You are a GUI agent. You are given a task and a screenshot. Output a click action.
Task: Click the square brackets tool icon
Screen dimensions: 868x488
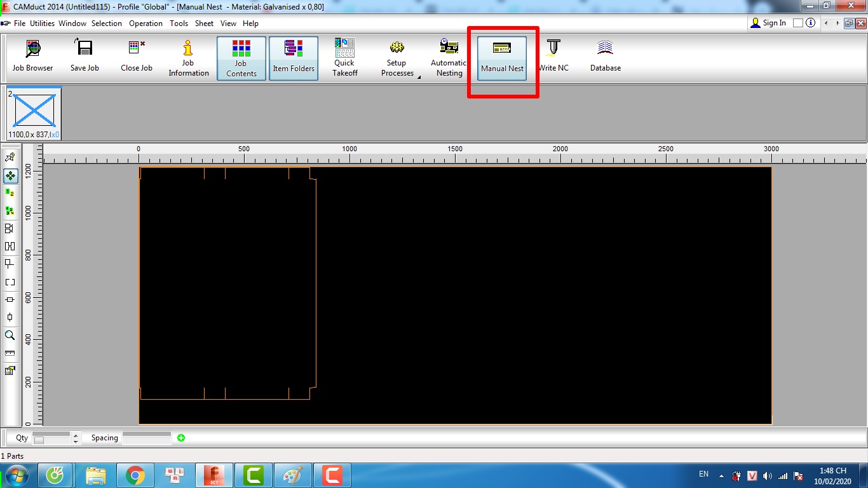pos(10,281)
